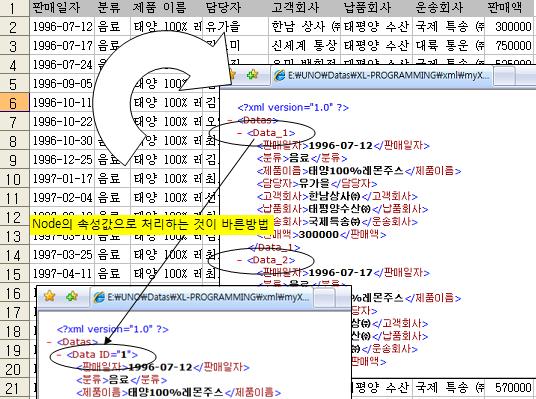Click the Favorites star icon in upper browser
Screen dimensions: 536x399
232,74
